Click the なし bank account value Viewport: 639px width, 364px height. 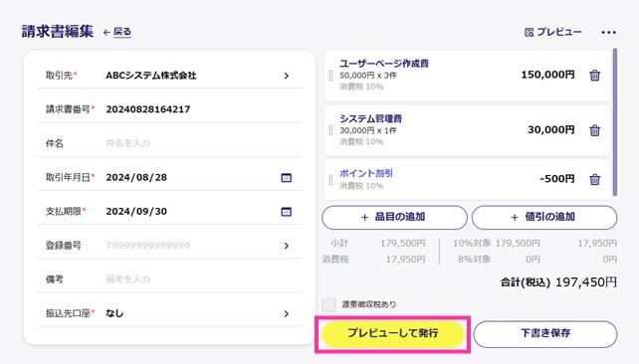pyautogui.click(x=114, y=313)
